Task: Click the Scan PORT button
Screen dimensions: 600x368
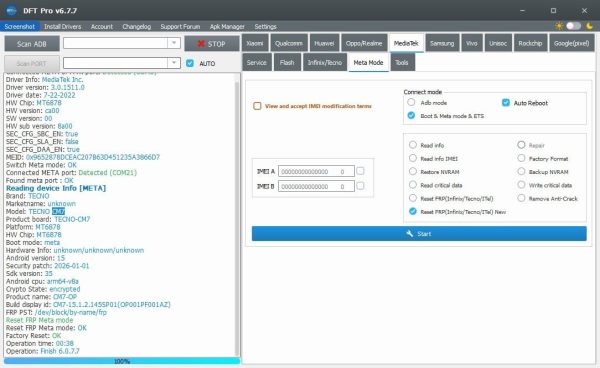Action: (x=32, y=64)
